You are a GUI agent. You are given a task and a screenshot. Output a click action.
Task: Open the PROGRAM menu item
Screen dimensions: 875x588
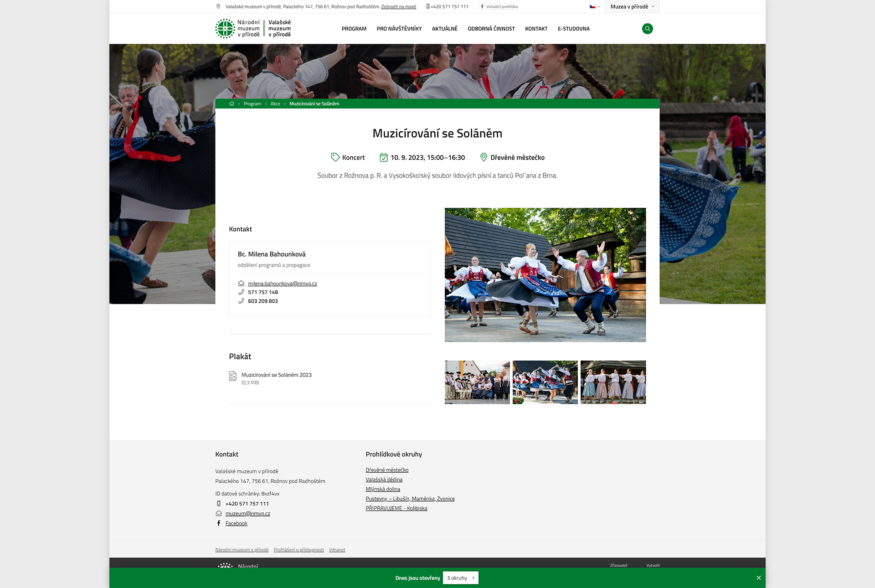[354, 29]
